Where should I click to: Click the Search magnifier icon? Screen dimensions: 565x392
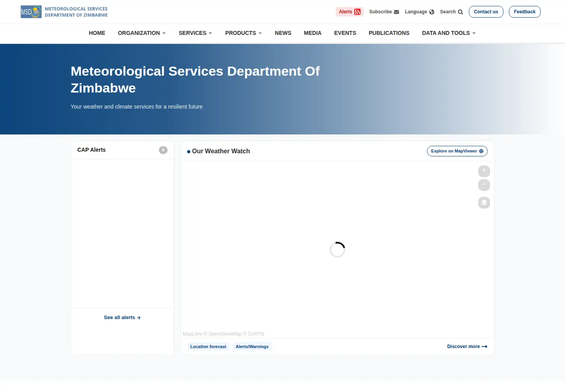460,12
